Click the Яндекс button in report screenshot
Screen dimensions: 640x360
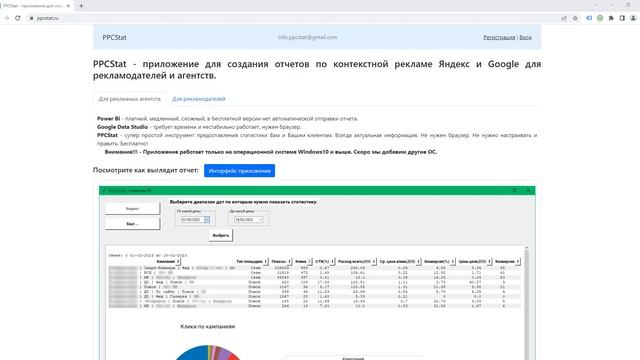click(x=133, y=209)
